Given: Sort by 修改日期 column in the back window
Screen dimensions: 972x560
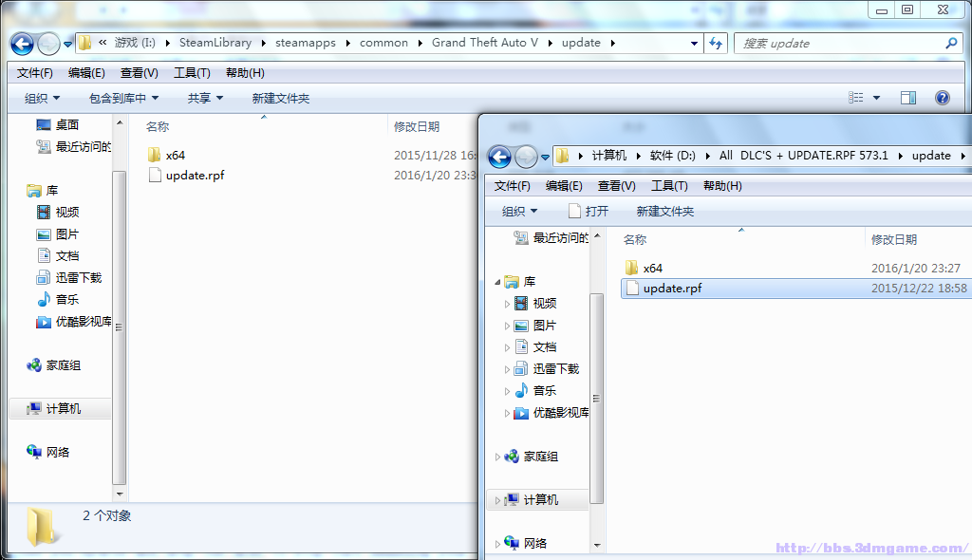Looking at the screenshot, I should click(417, 126).
